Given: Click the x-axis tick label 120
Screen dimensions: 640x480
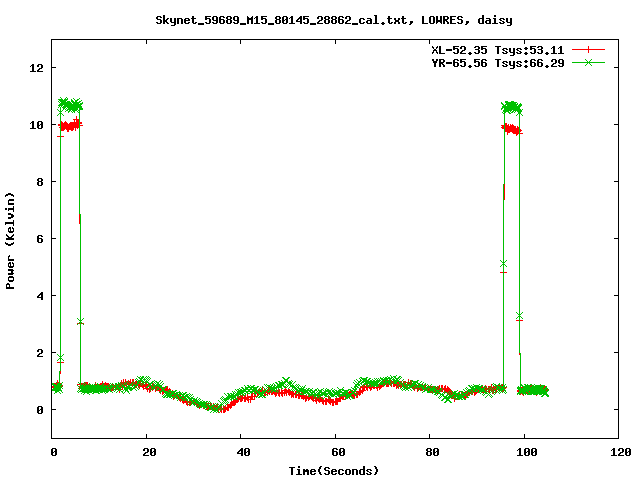Looking at the screenshot, I should pos(621,452).
